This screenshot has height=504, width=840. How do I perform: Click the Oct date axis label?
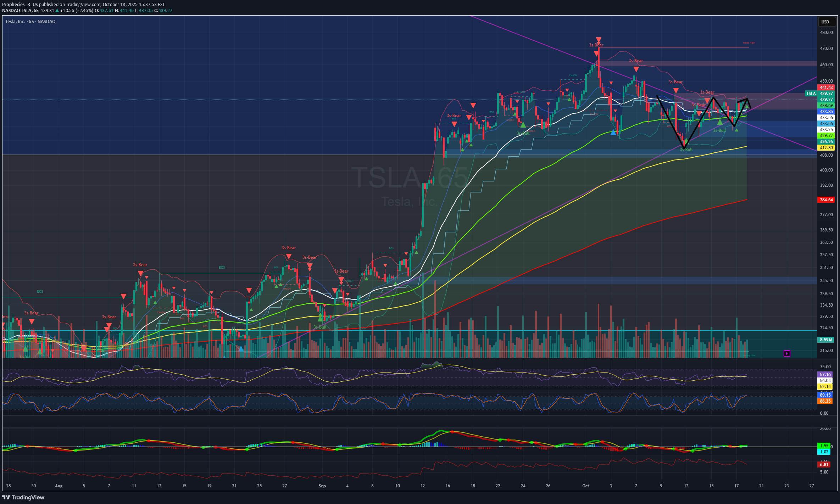[585, 486]
